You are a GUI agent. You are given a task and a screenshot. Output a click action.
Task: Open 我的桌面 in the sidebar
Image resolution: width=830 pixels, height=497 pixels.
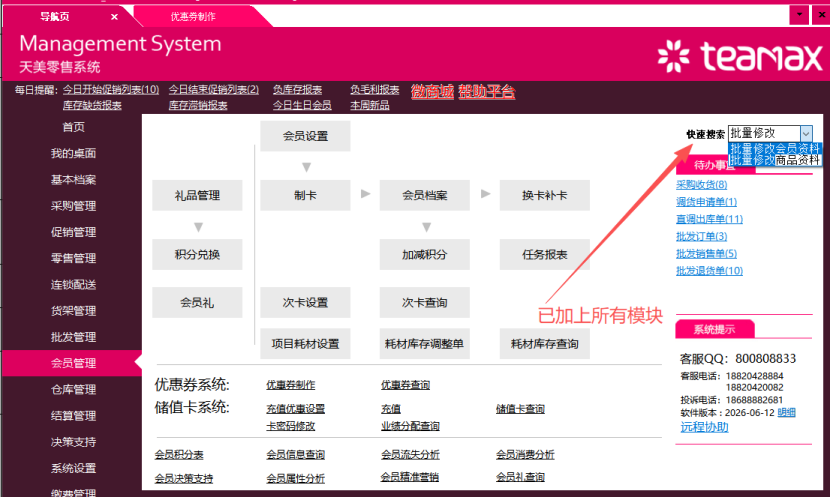[73, 153]
